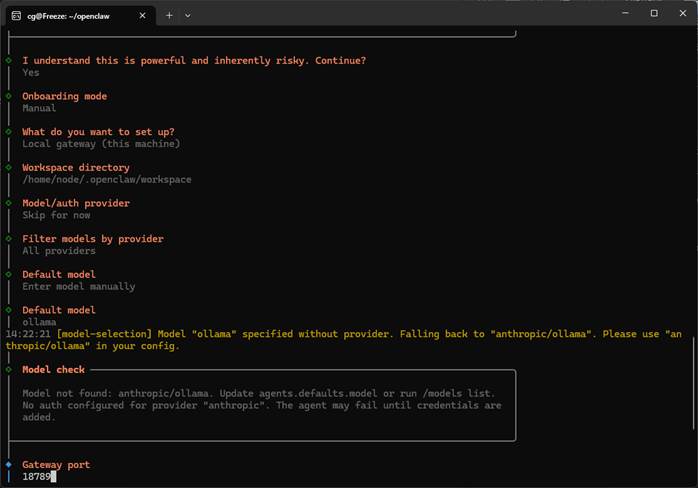
Task: Click the green diamond beside Onboarding mode
Action: (8, 96)
